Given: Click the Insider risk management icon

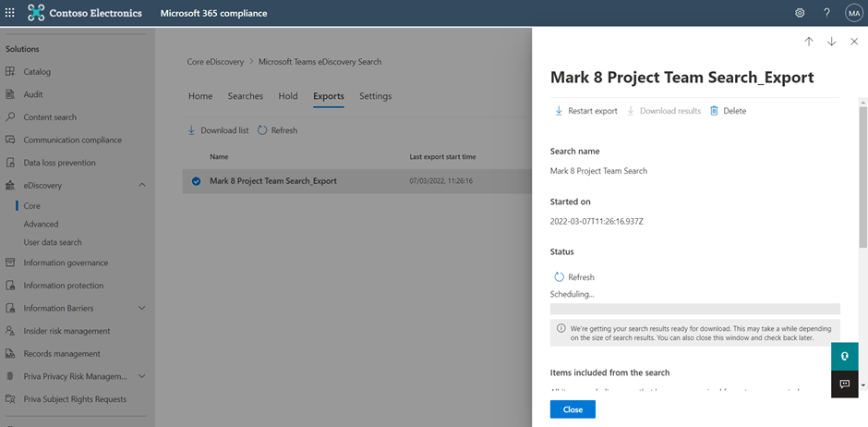Looking at the screenshot, I should [10, 331].
